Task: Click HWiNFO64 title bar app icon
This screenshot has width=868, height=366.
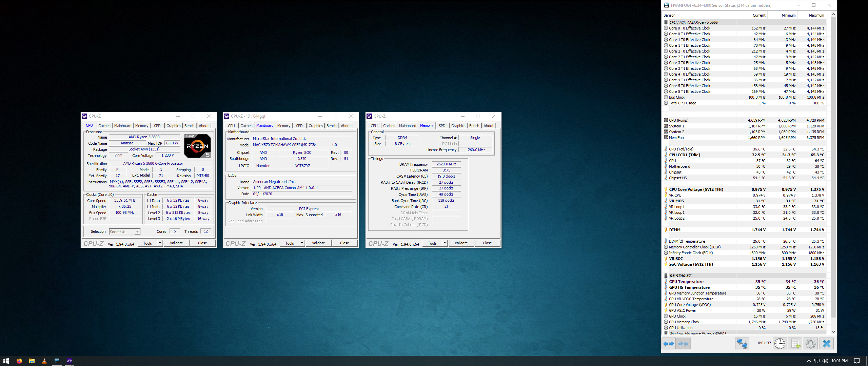Action: click(x=667, y=5)
